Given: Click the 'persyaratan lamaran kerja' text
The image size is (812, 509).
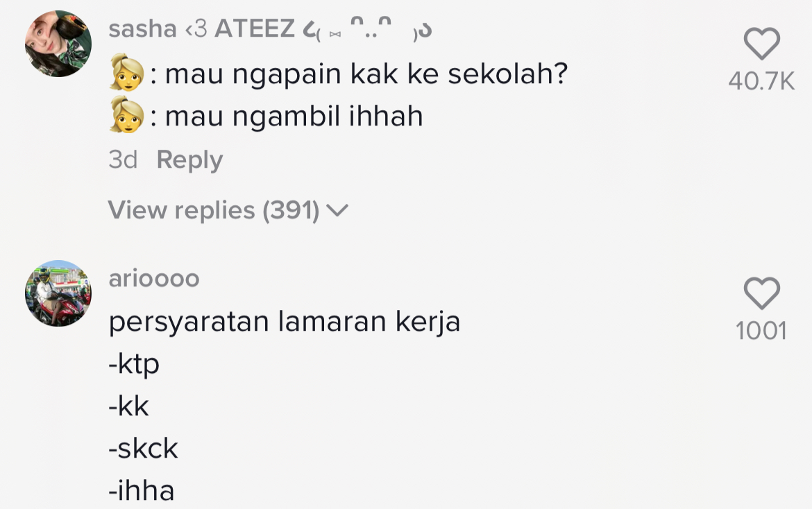Looking at the screenshot, I should 285,322.
